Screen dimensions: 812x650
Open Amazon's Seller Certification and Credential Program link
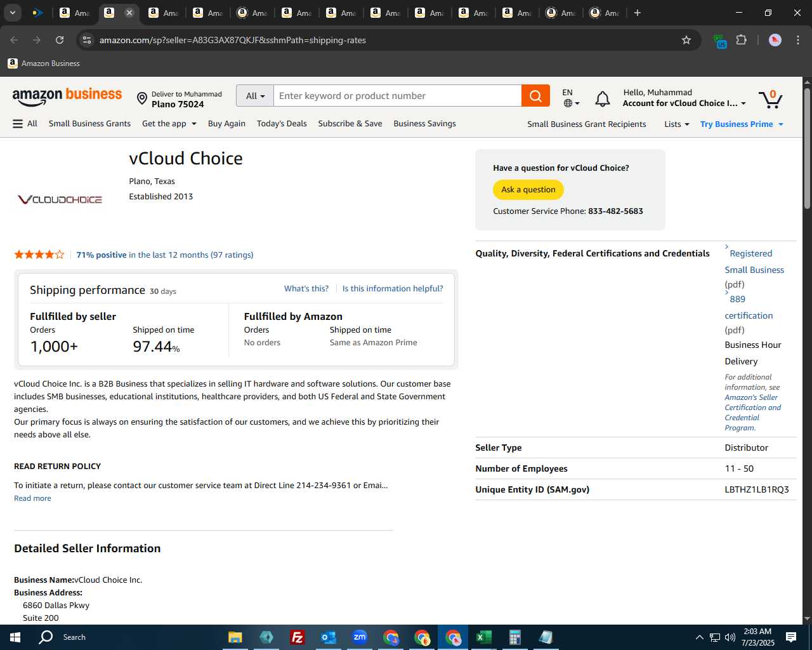coord(753,413)
